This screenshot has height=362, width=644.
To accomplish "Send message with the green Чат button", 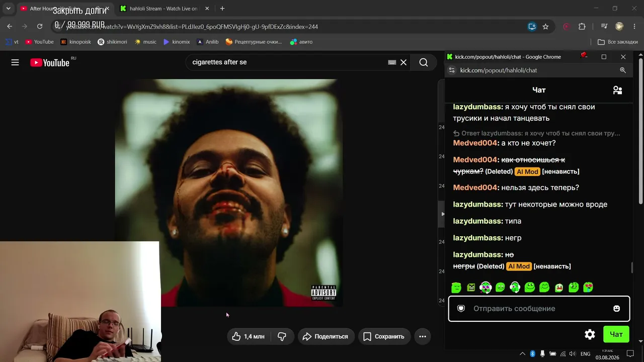I will coord(616,334).
